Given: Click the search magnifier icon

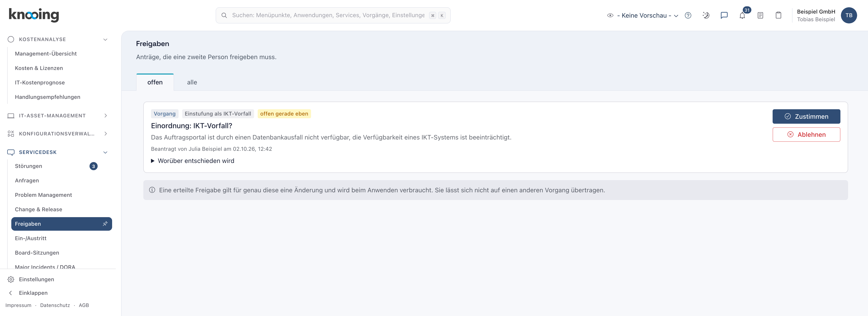Looking at the screenshot, I should (x=224, y=16).
